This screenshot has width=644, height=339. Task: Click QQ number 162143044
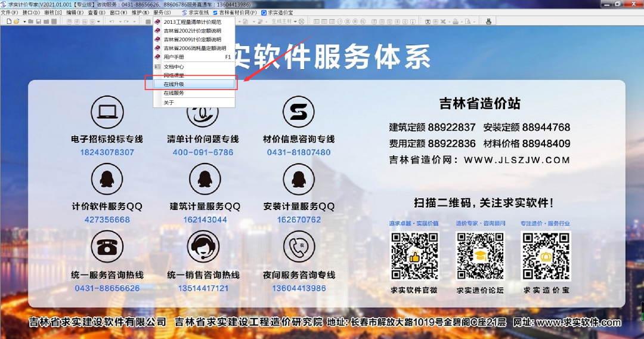(x=205, y=220)
